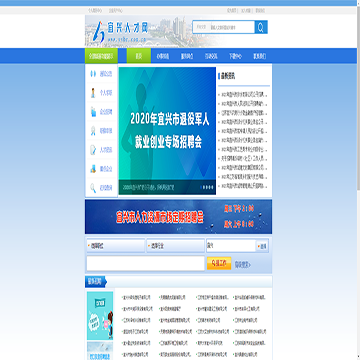Select the last carousel dot on the banner
360x360 pixels.
pyautogui.click(x=212, y=187)
